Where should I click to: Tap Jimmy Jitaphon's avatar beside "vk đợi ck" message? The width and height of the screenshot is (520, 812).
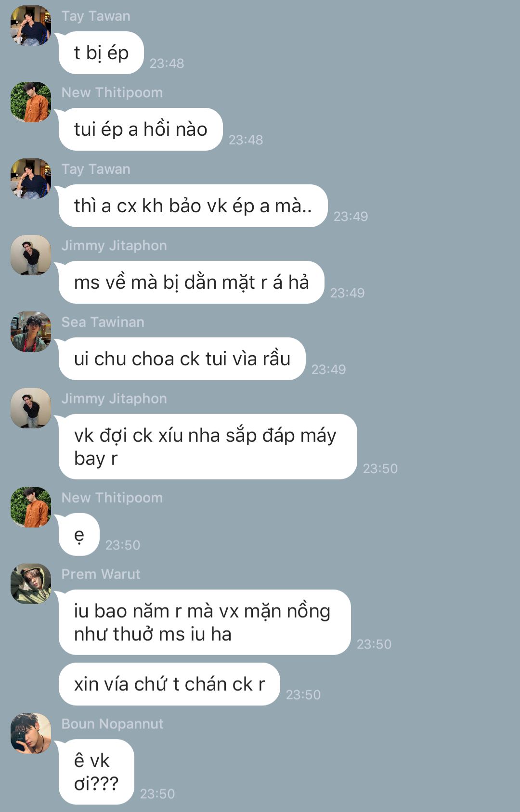pyautogui.click(x=31, y=408)
